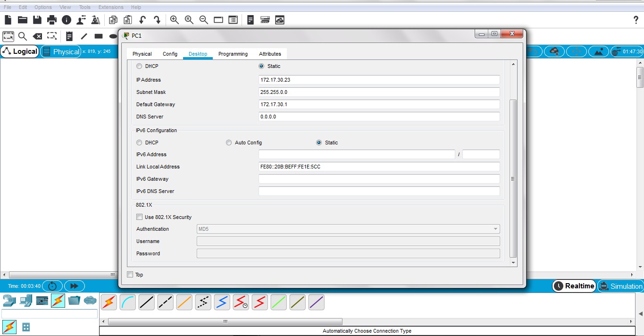Choose the Inspect magnifier tool
644x336 pixels.
(x=23, y=36)
